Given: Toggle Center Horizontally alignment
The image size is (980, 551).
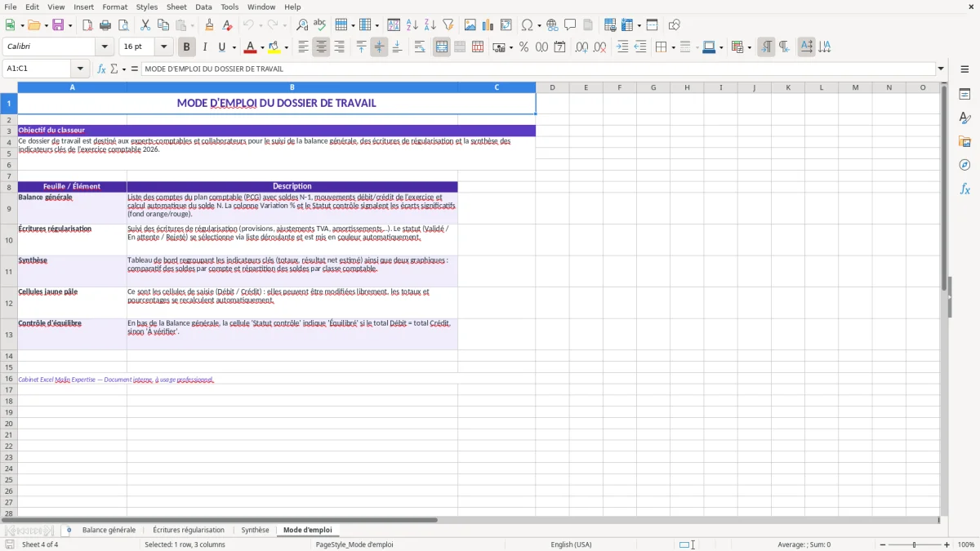Looking at the screenshot, I should click(321, 47).
